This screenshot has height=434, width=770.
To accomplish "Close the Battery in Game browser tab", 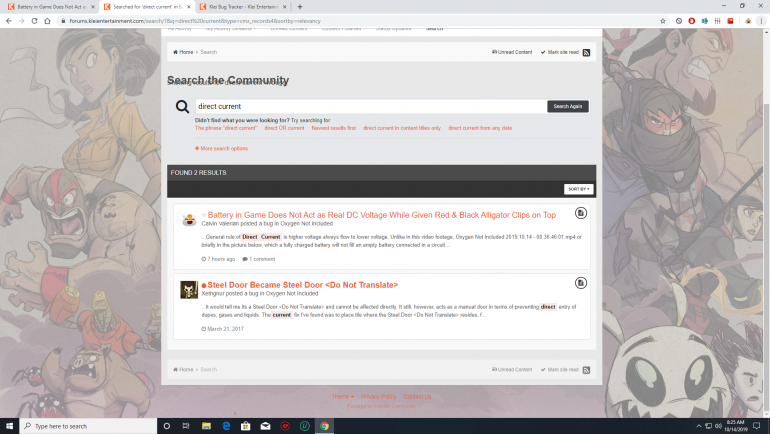I will click(x=93, y=7).
